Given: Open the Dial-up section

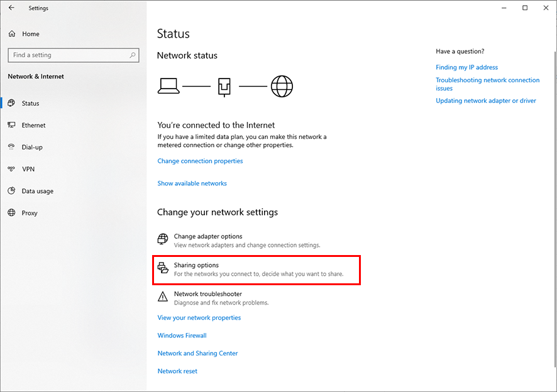Looking at the screenshot, I should tap(31, 147).
